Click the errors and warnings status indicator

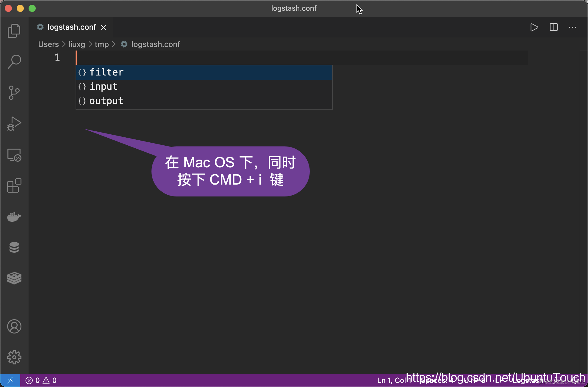(x=41, y=380)
